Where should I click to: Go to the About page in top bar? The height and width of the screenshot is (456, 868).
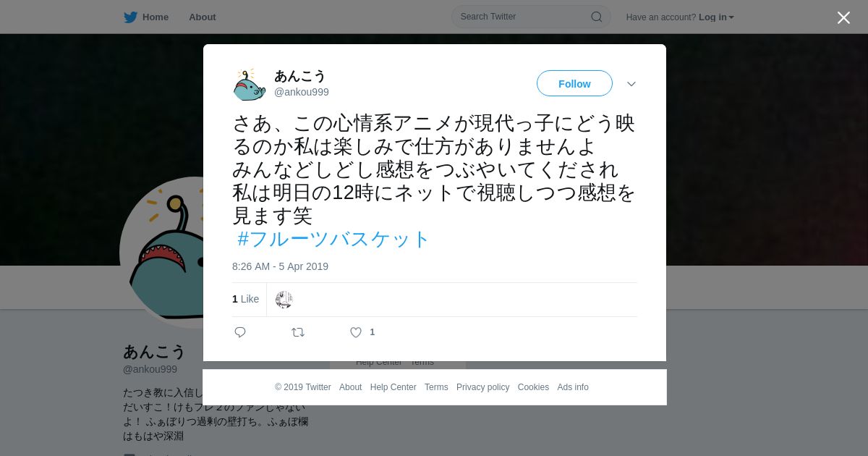(203, 17)
